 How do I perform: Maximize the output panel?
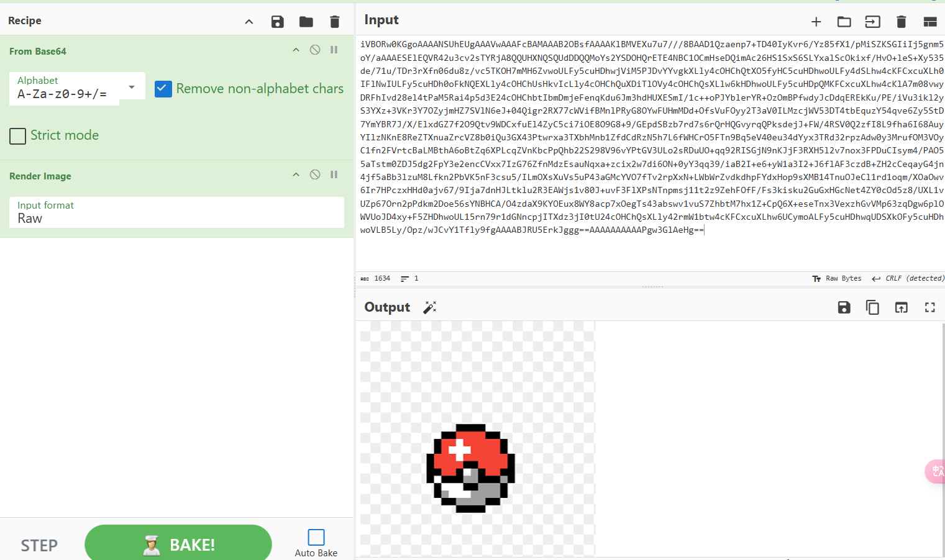point(929,307)
